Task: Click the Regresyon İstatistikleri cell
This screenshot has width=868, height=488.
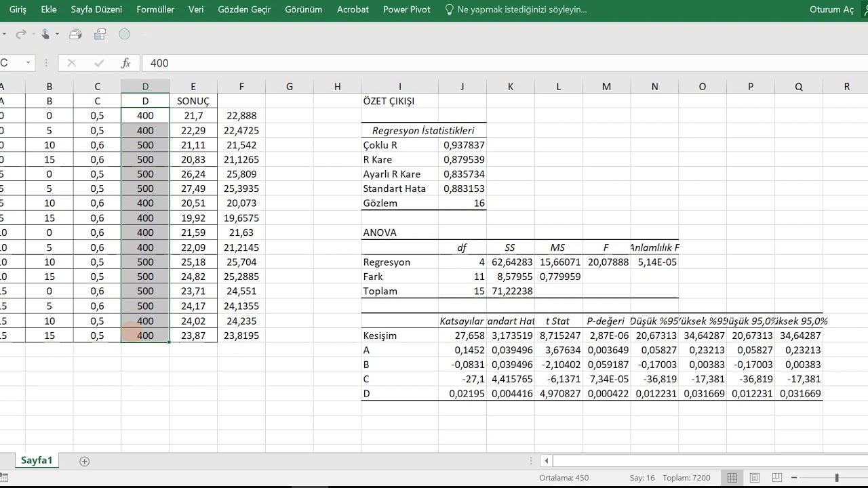Action: click(423, 130)
